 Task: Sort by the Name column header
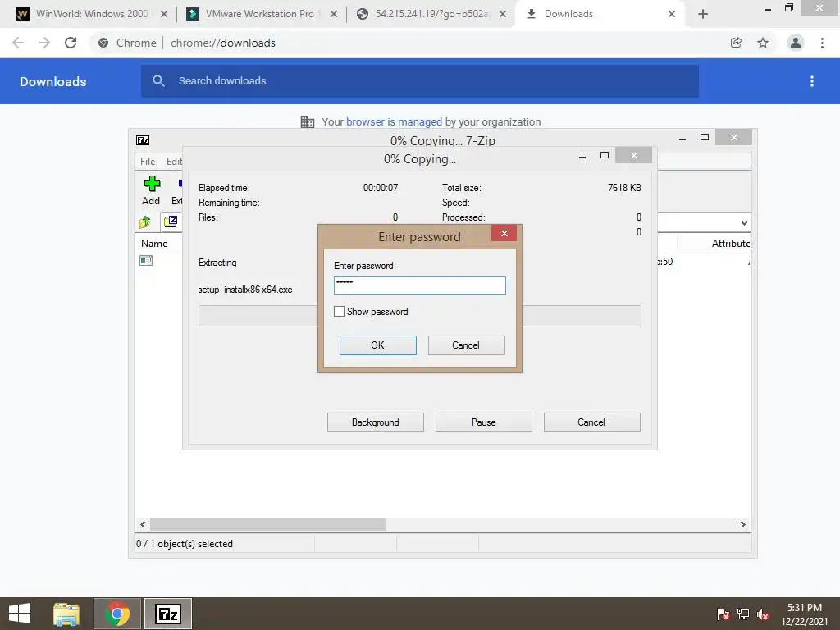(154, 243)
